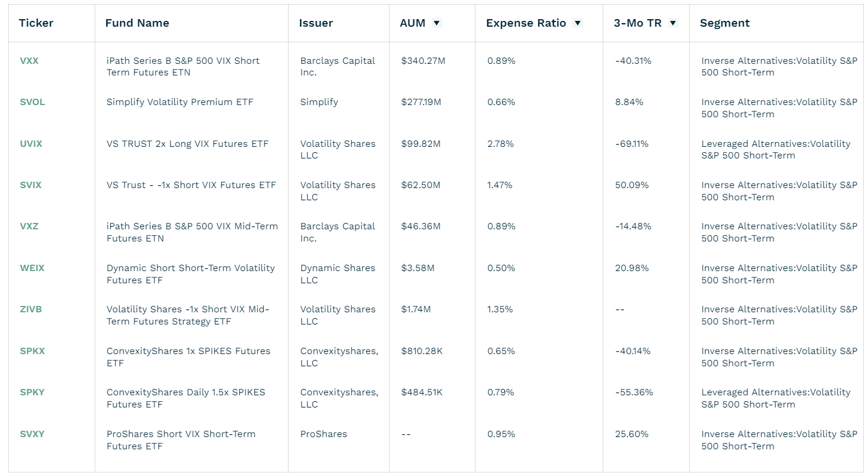
Task: Open the SPKY ticker link
Action: pos(32,392)
